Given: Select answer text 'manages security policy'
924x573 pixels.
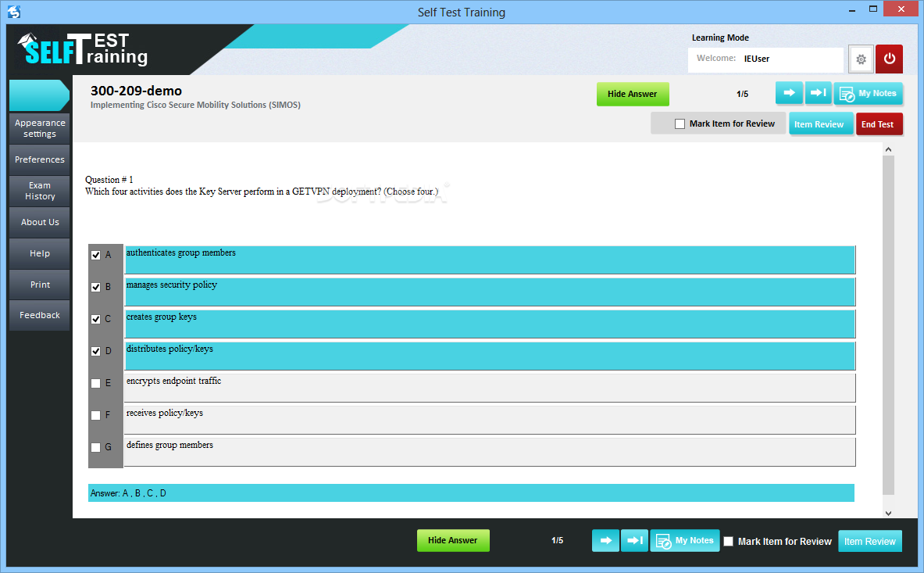Looking at the screenshot, I should point(172,285).
